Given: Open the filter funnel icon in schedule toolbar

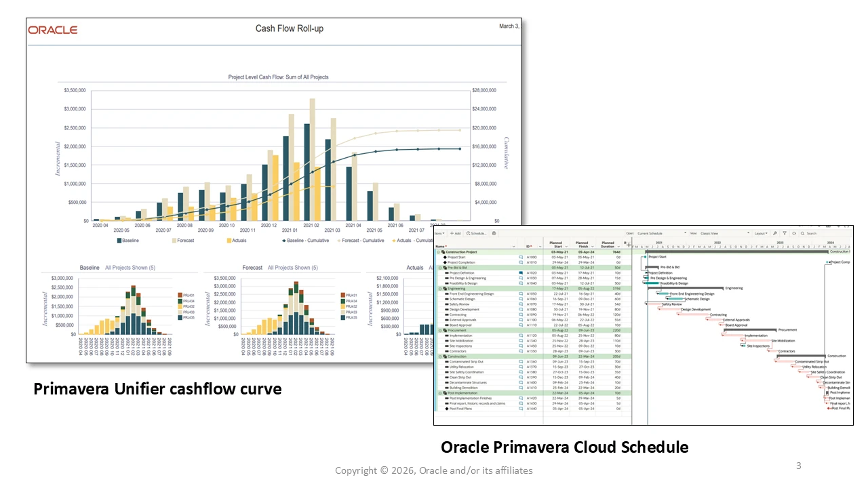Looking at the screenshot, I should [785, 233].
